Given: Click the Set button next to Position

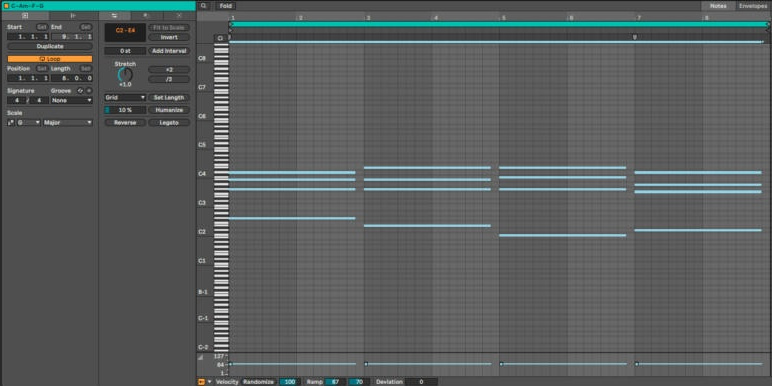Looking at the screenshot, I should coord(42,68).
